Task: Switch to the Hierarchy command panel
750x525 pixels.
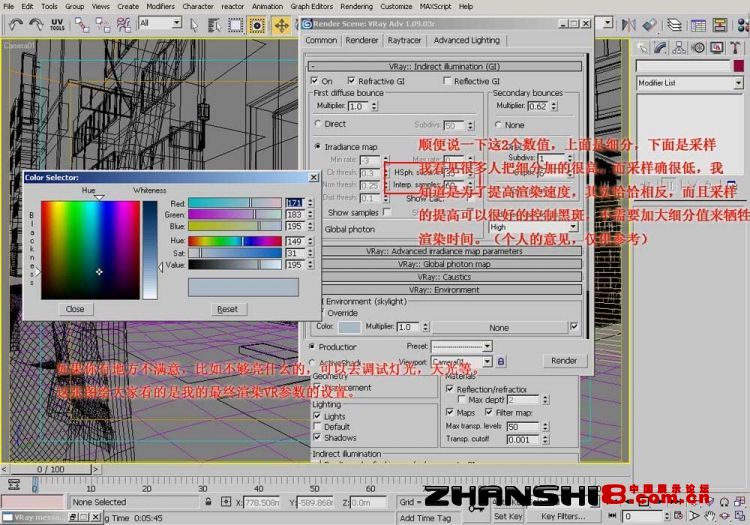Action: (679, 47)
